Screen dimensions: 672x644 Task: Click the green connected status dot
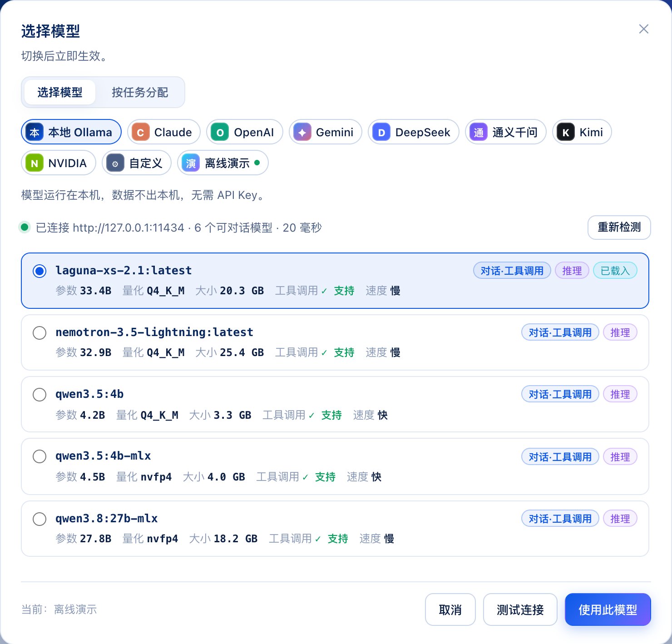(x=25, y=227)
